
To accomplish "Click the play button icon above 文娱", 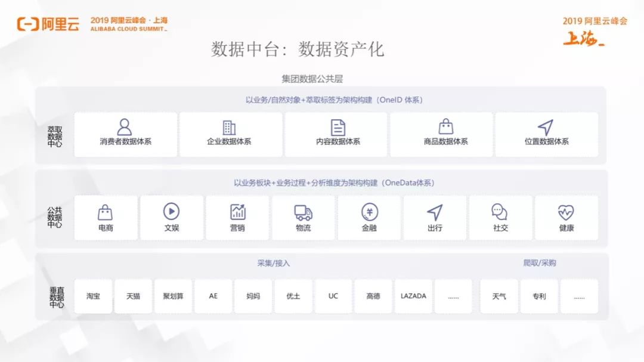I will point(171,211).
